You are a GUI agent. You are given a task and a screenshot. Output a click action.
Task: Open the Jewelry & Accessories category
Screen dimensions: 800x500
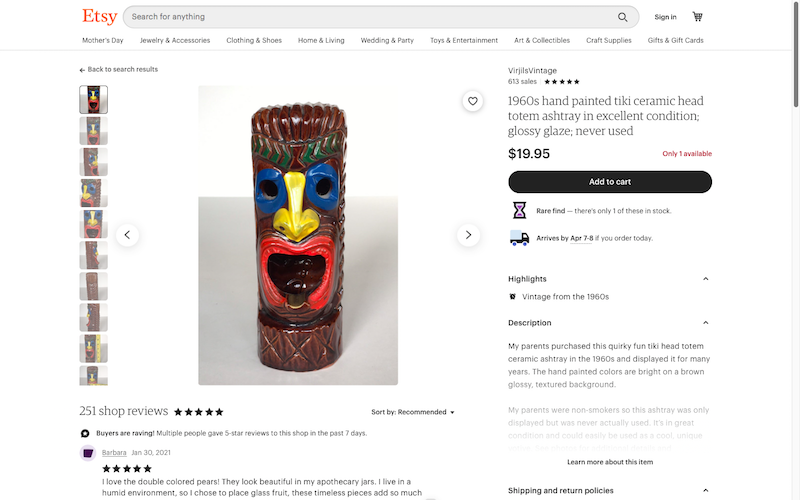coord(175,41)
